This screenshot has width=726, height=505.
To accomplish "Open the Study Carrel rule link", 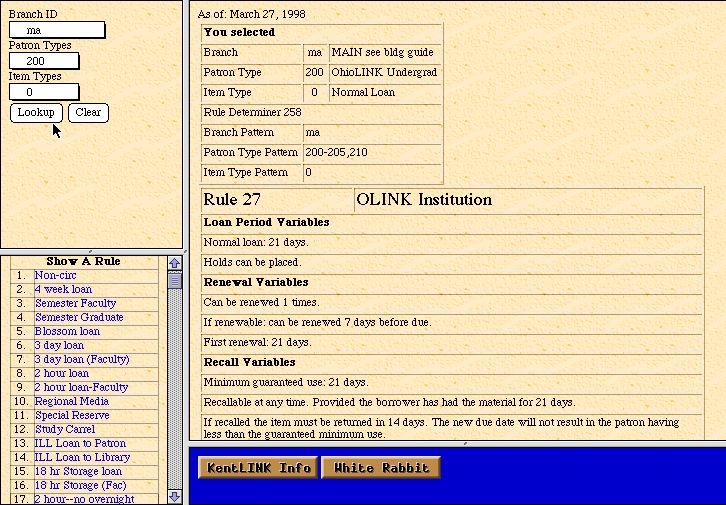I will (x=65, y=429).
